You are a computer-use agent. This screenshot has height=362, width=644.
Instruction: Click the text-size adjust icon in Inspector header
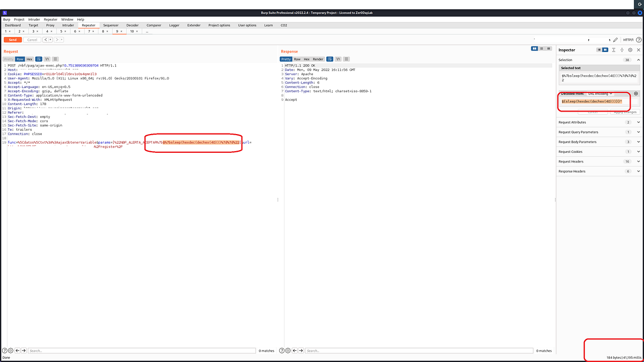click(x=613, y=51)
